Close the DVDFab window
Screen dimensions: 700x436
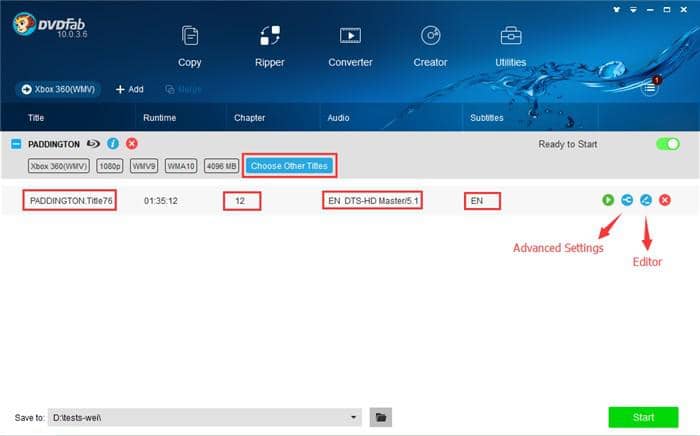pyautogui.click(x=683, y=9)
